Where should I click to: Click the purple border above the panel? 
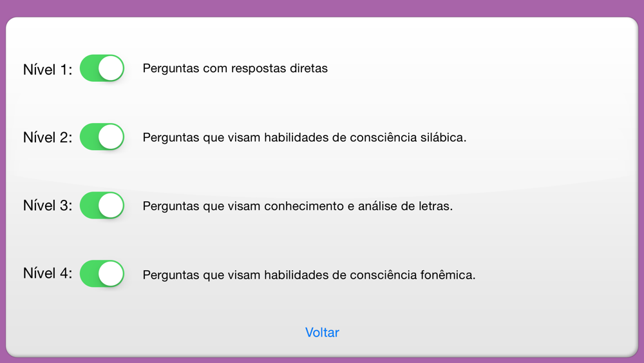click(x=322, y=8)
